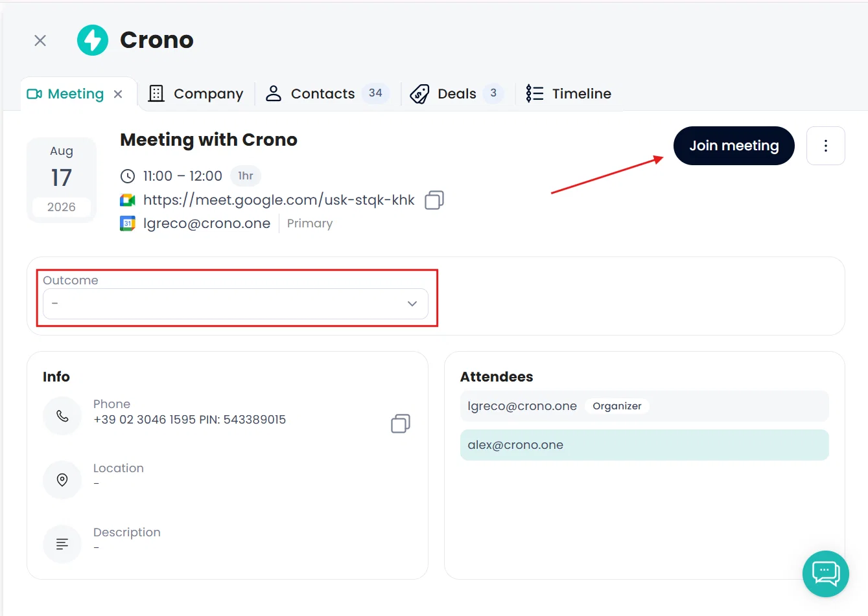
Task: Click the 11:00 – 12:00 time range
Action: (x=183, y=176)
